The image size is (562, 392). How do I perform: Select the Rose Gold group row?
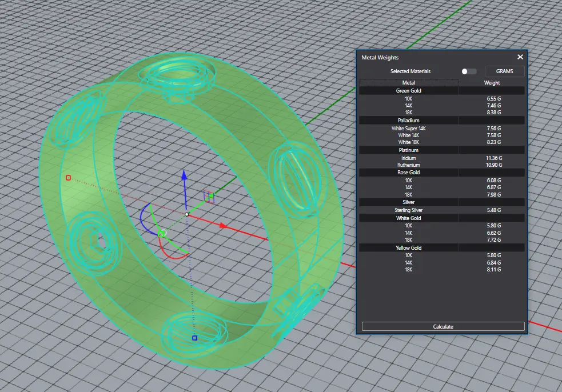442,173
